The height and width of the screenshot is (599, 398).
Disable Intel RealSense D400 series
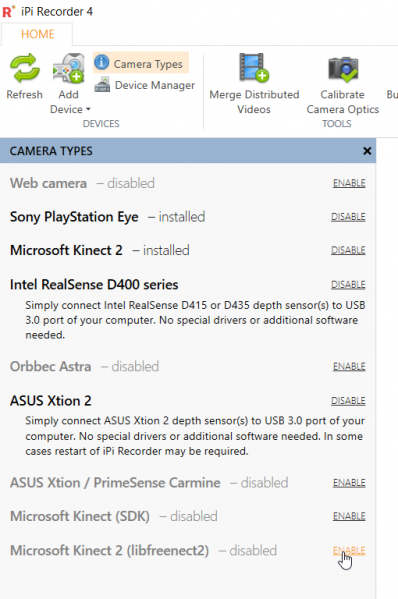(x=348, y=285)
